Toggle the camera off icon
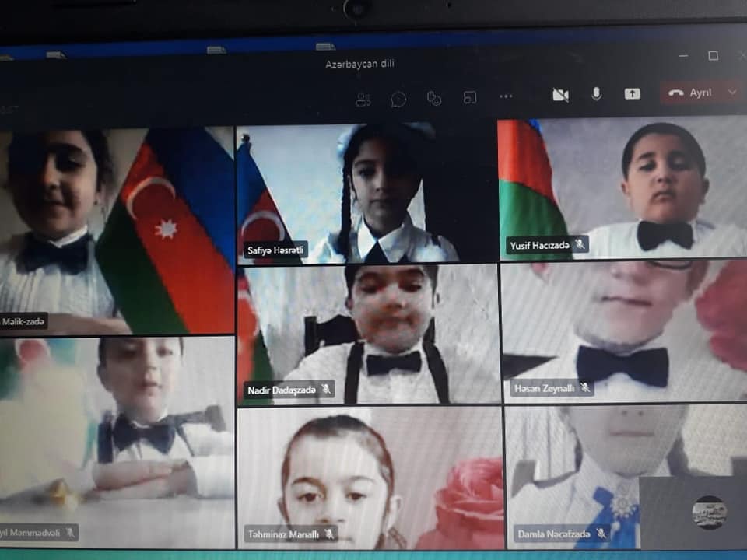Viewport: 747px width, 560px height. pyautogui.click(x=560, y=95)
